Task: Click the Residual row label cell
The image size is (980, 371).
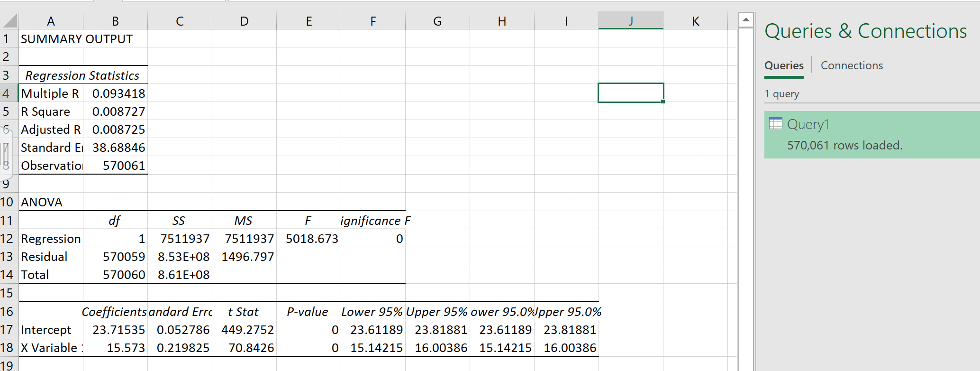Action: [51, 256]
